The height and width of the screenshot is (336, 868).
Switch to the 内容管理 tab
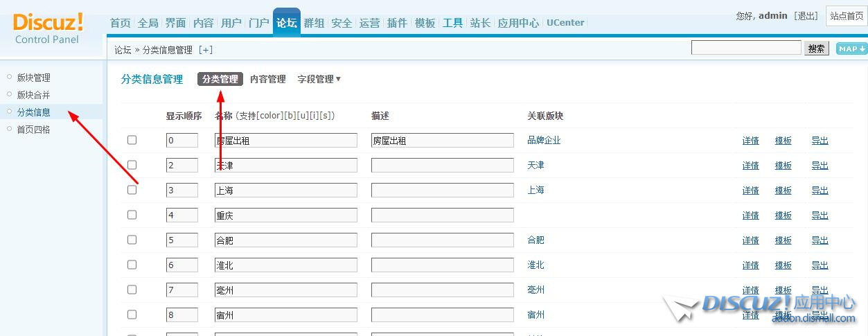pos(268,79)
